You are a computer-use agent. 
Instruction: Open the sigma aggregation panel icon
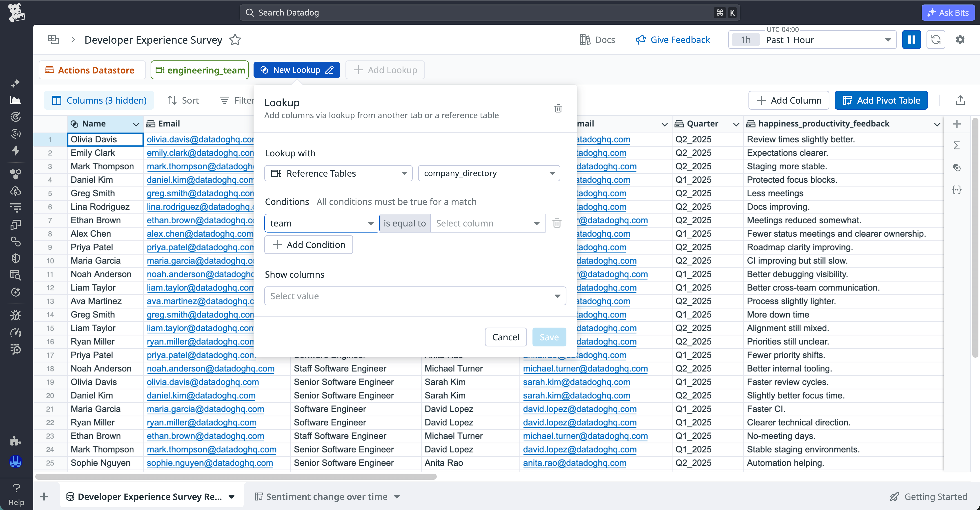click(956, 146)
